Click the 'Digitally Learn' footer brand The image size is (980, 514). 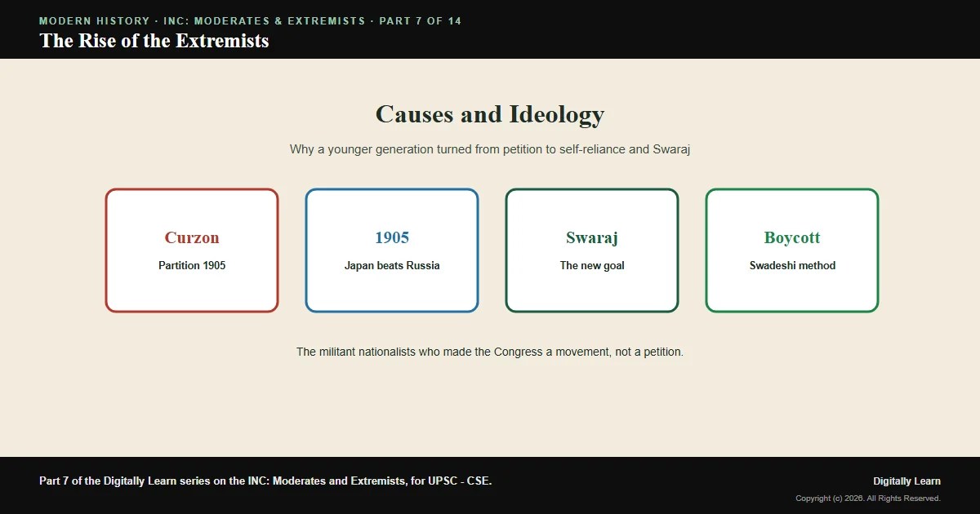pyautogui.click(x=906, y=481)
